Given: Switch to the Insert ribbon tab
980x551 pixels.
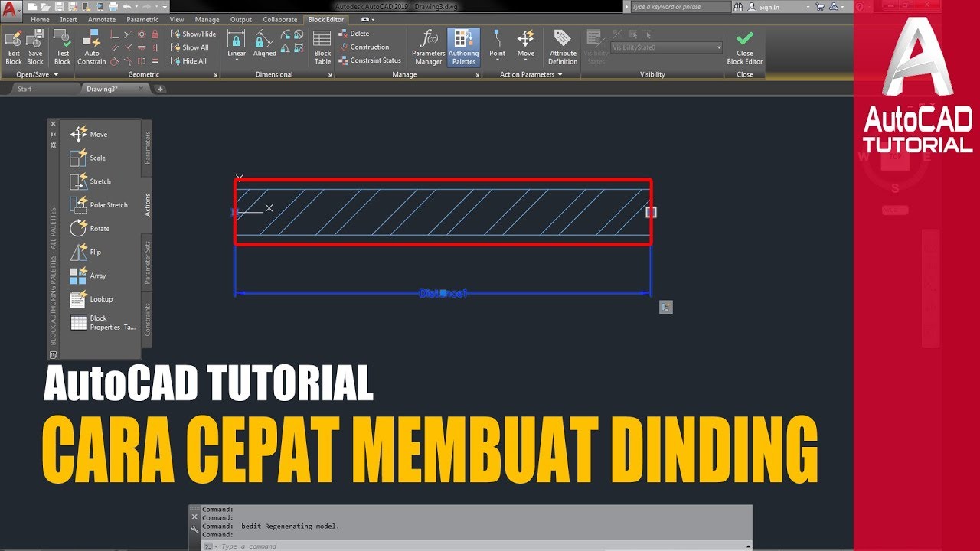Looking at the screenshot, I should click(x=68, y=20).
